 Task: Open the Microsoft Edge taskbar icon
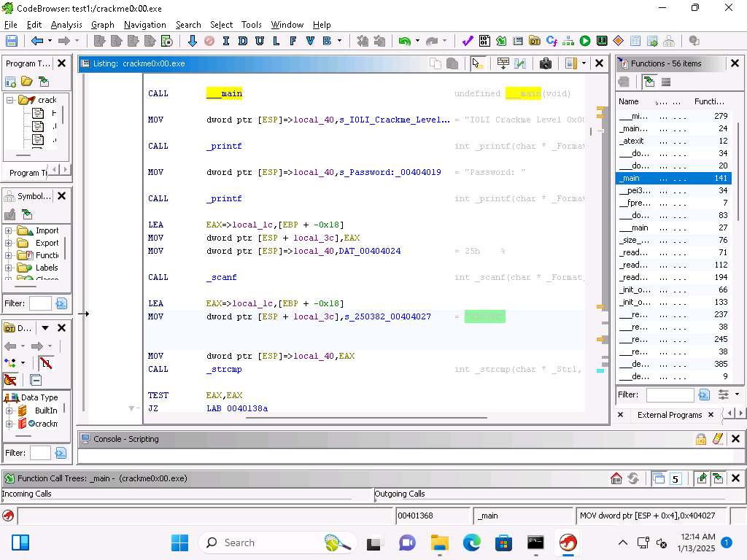point(472,542)
